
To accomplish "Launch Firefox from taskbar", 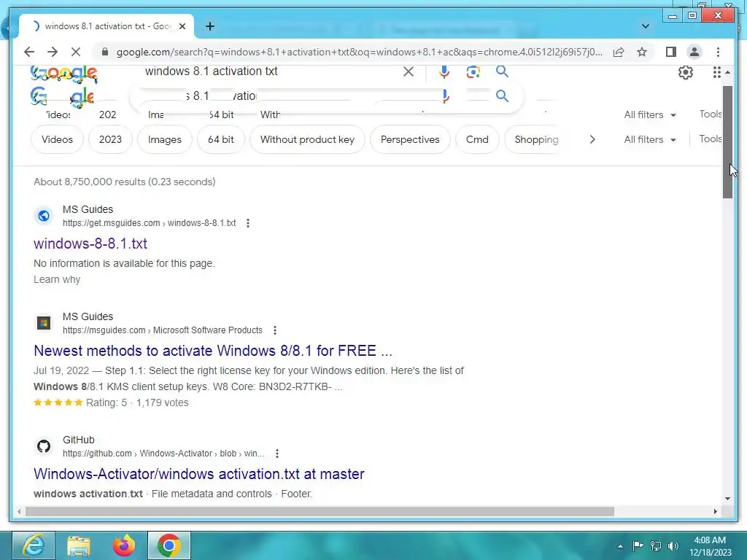I will click(124, 545).
